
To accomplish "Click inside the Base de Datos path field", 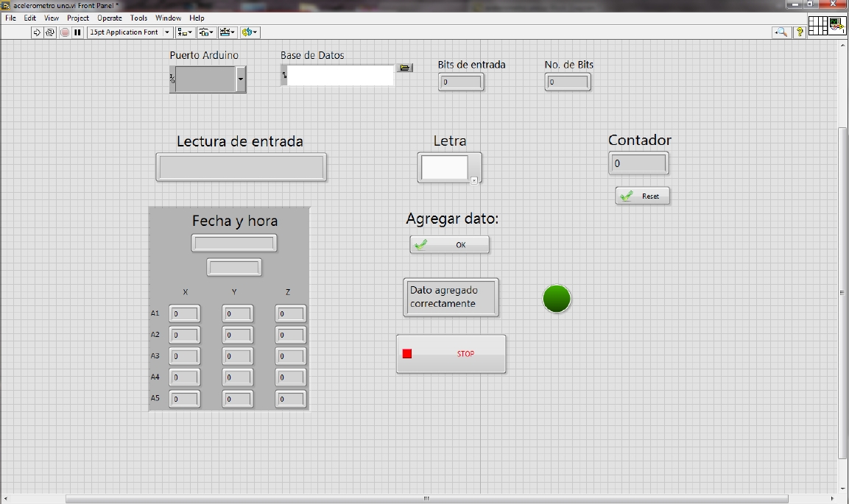I will click(x=340, y=76).
